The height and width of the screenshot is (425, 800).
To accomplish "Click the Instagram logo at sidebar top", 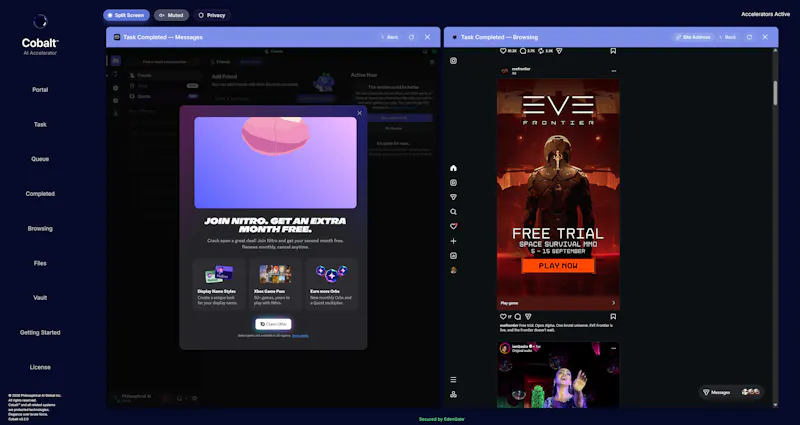I will [x=454, y=61].
